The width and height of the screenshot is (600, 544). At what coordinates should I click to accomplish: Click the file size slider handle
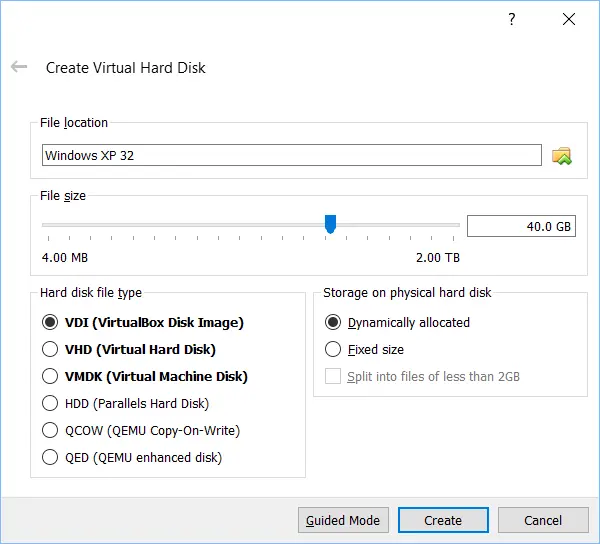(x=330, y=224)
